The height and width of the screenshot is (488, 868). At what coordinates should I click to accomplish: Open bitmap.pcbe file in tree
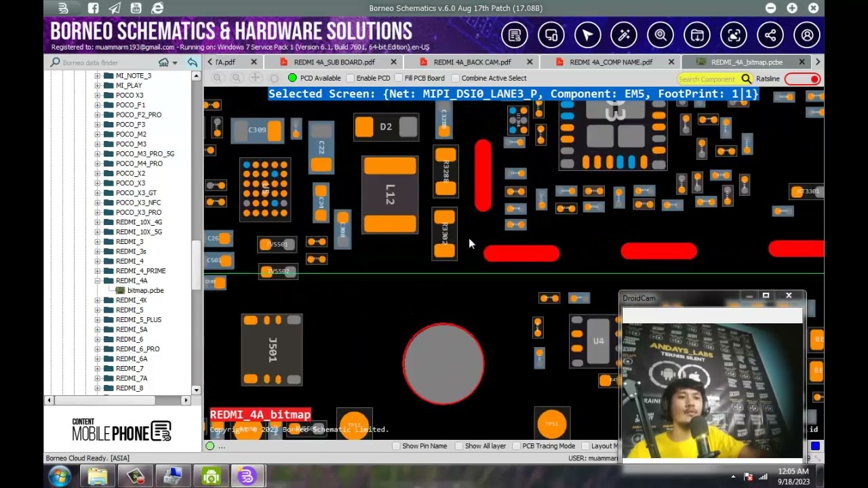pyautogui.click(x=145, y=290)
